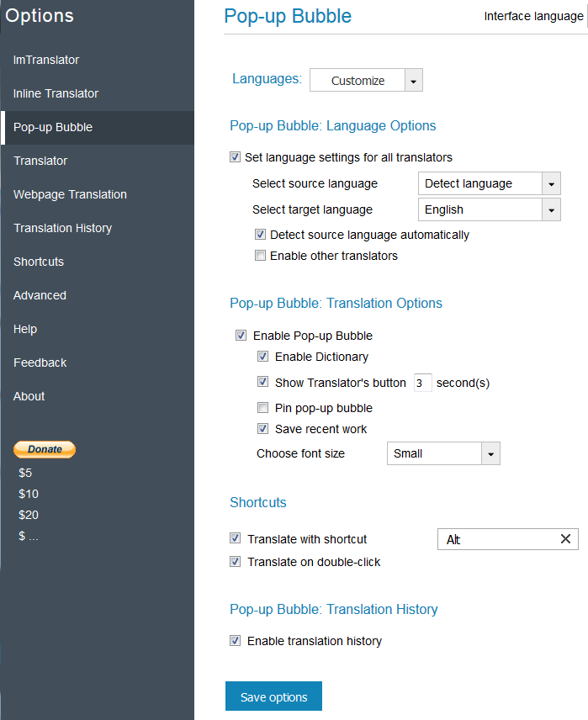This screenshot has width=588, height=720.
Task: Toggle Enable translation history checkbox
Action: [x=236, y=641]
